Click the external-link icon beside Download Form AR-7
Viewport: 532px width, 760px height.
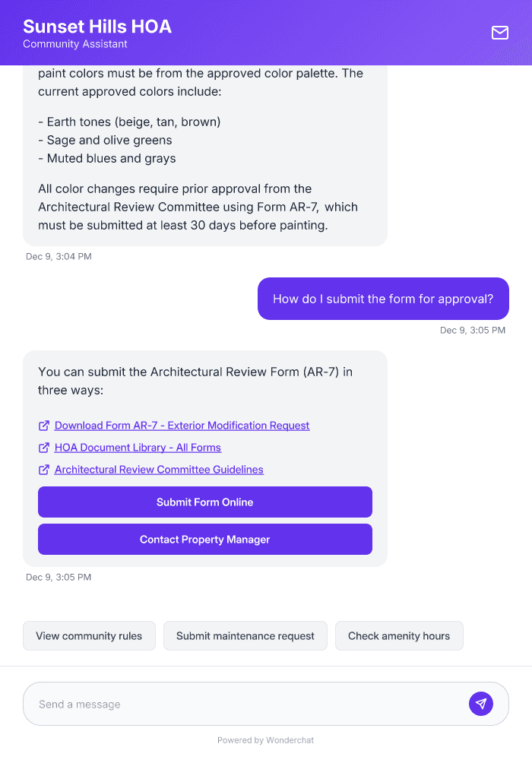point(44,426)
